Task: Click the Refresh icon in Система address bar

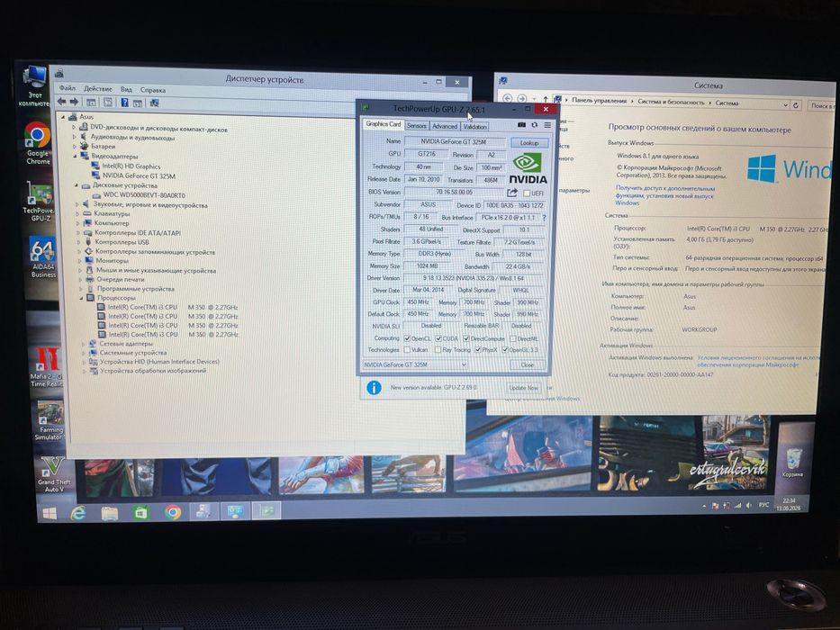Action: [796, 105]
